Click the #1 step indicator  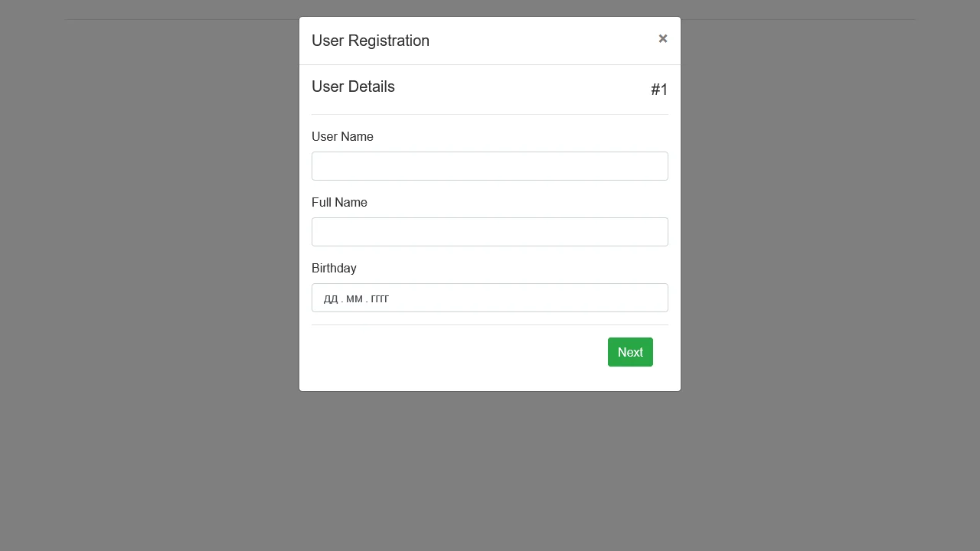tap(659, 90)
